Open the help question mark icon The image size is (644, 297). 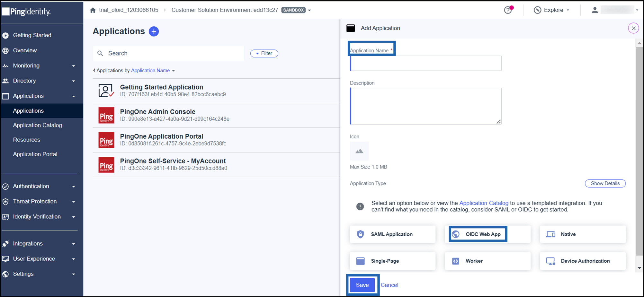pos(508,10)
